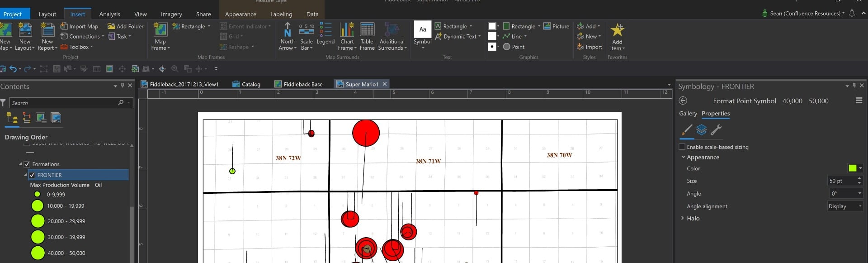Click the Size 50 pt field
This screenshot has height=263, width=868.
pyautogui.click(x=841, y=181)
